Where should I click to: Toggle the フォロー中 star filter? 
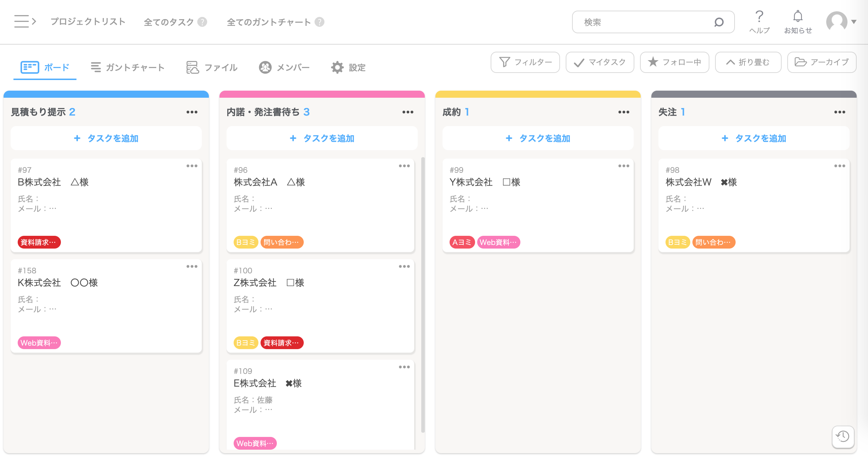click(x=674, y=62)
